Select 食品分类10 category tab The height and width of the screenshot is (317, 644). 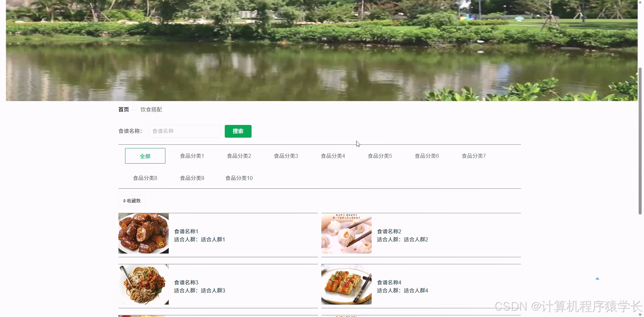point(238,178)
